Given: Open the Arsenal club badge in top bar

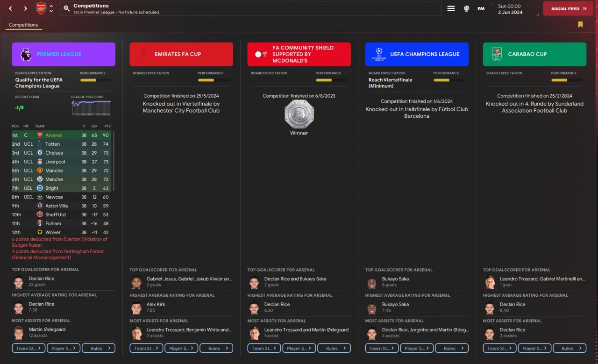Looking at the screenshot, I should 41,8.
